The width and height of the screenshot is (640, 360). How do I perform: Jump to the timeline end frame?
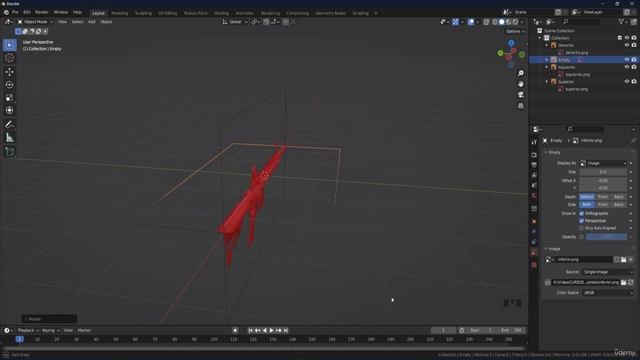tap(286, 330)
